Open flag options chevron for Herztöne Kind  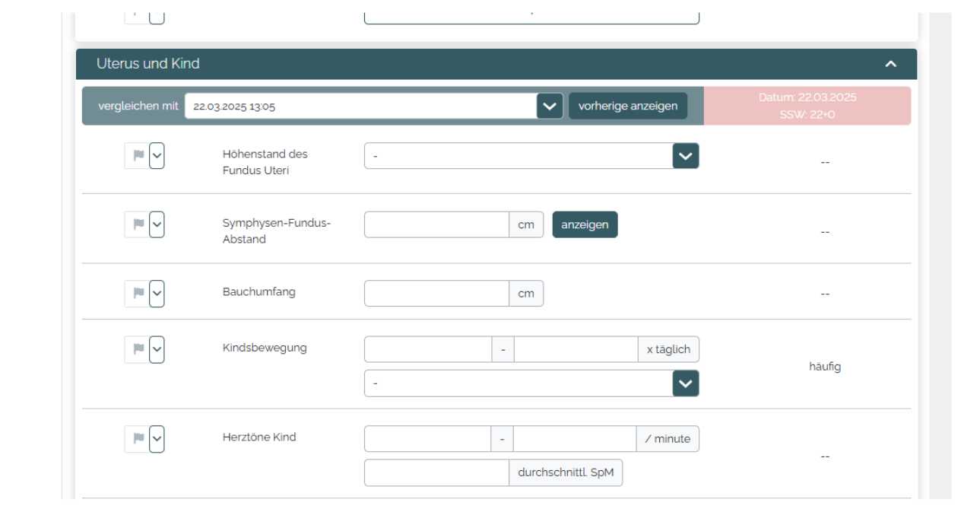(x=157, y=439)
